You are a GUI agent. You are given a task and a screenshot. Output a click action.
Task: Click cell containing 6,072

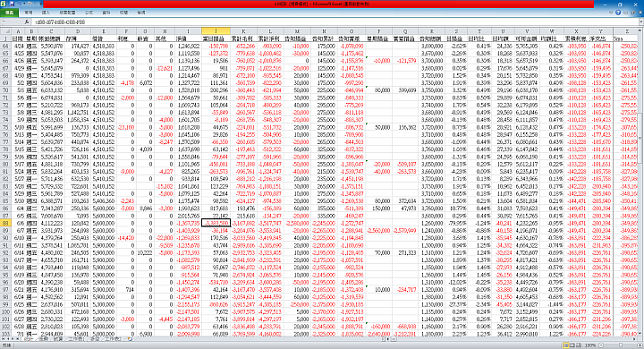pos(146,83)
